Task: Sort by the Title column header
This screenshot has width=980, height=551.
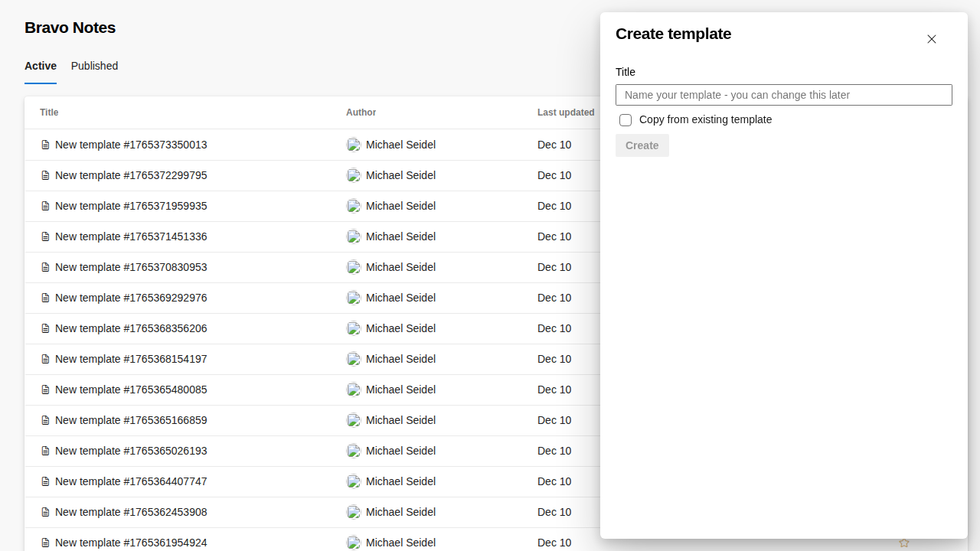Action: coord(49,112)
